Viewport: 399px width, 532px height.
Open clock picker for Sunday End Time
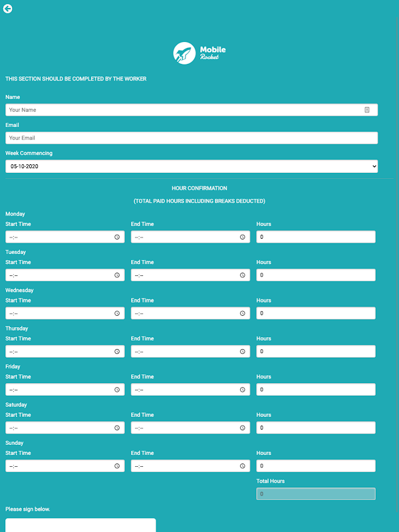click(x=243, y=466)
